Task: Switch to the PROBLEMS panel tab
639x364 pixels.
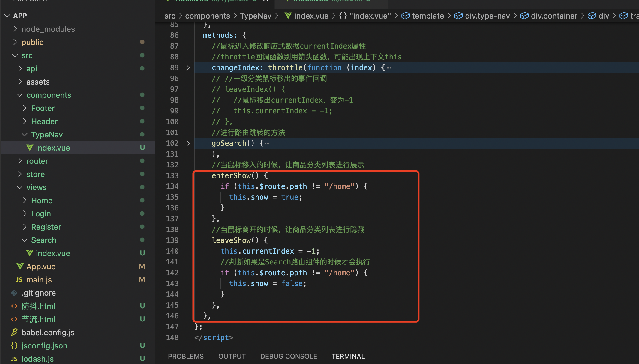Action: pos(186,356)
